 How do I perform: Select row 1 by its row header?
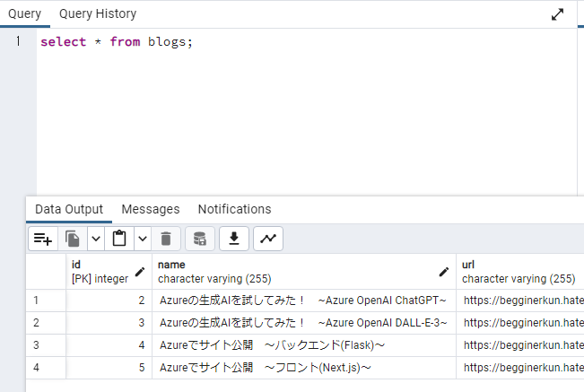pos(37,301)
